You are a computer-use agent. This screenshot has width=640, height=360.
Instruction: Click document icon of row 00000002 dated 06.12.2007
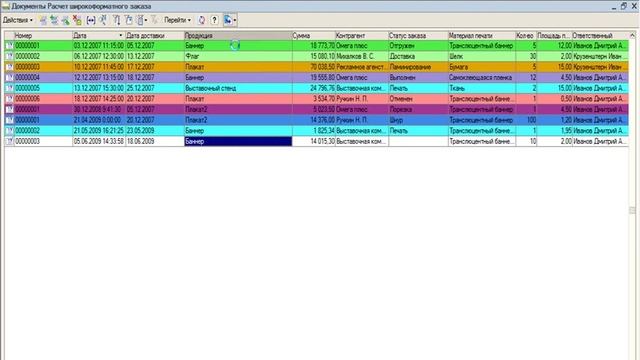[x=9, y=56]
